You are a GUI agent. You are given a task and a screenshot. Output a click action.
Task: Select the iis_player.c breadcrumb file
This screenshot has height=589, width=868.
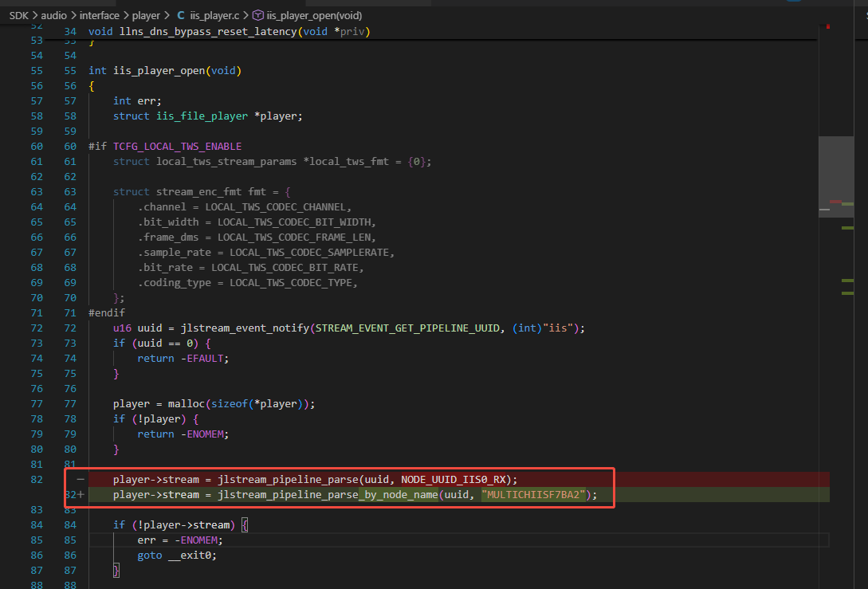(214, 15)
